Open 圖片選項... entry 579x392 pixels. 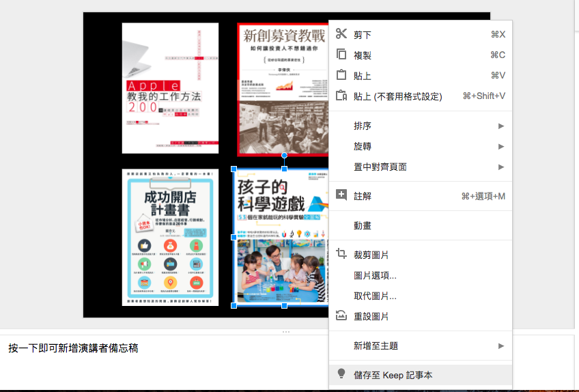420,275
